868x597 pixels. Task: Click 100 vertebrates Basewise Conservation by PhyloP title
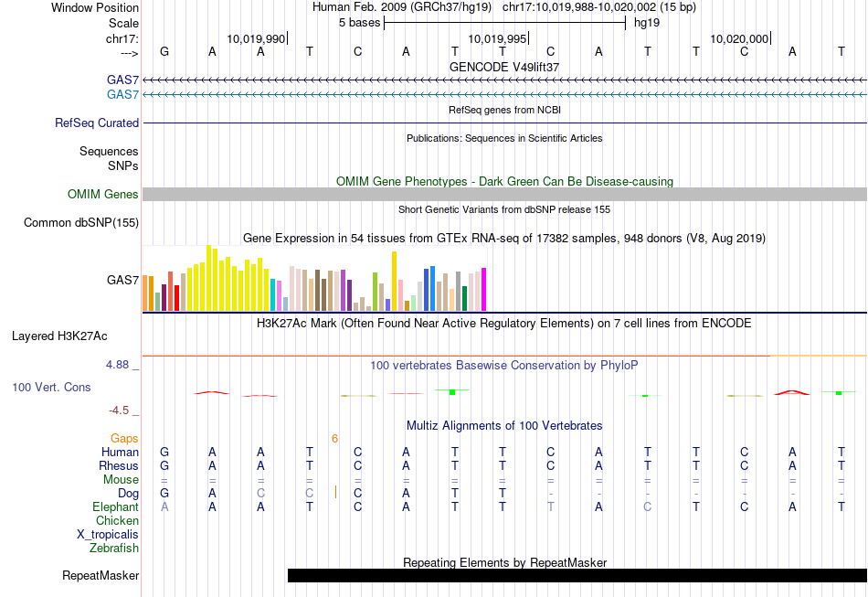tap(503, 365)
